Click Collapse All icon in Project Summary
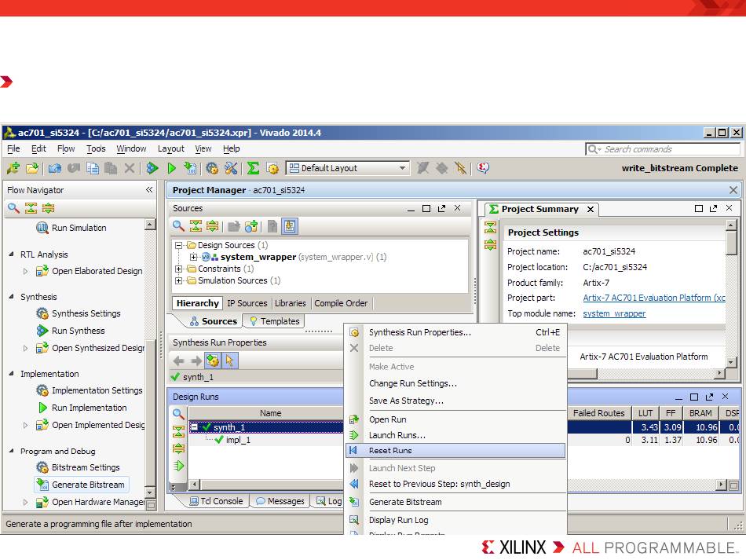Viewport: 746px width, 560px height. (x=490, y=227)
